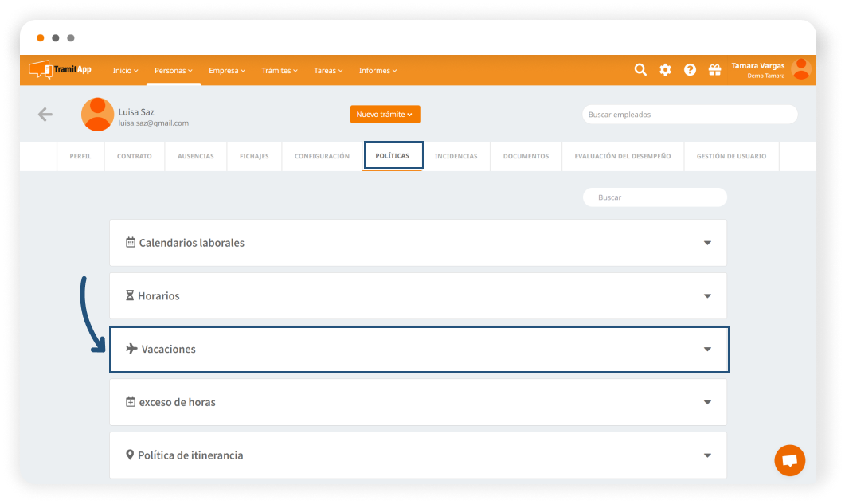Click the search magnifier icon in header
This screenshot has height=504, width=845.
(640, 70)
